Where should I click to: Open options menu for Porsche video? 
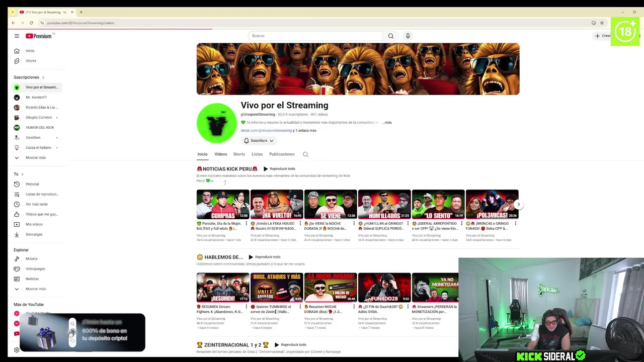(x=247, y=223)
